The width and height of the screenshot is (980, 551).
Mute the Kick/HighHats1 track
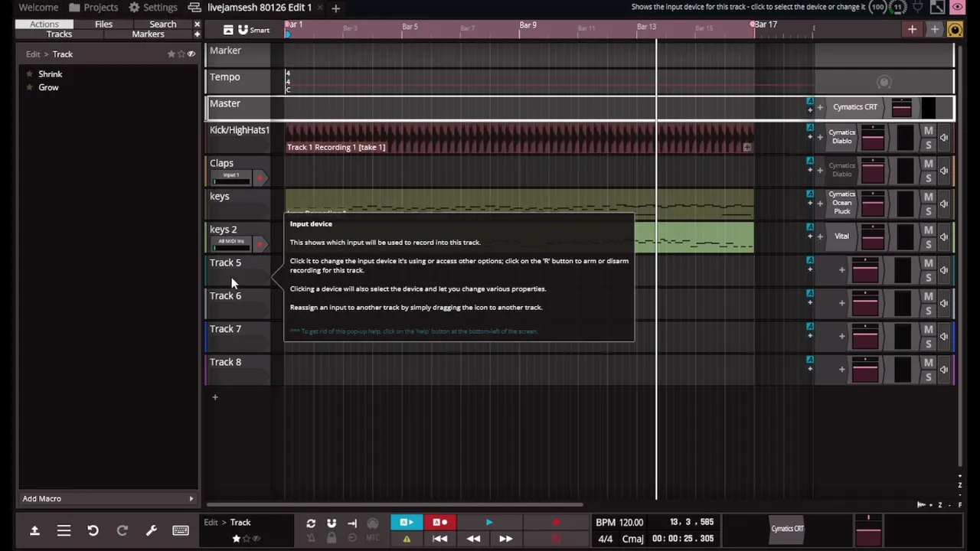click(928, 131)
